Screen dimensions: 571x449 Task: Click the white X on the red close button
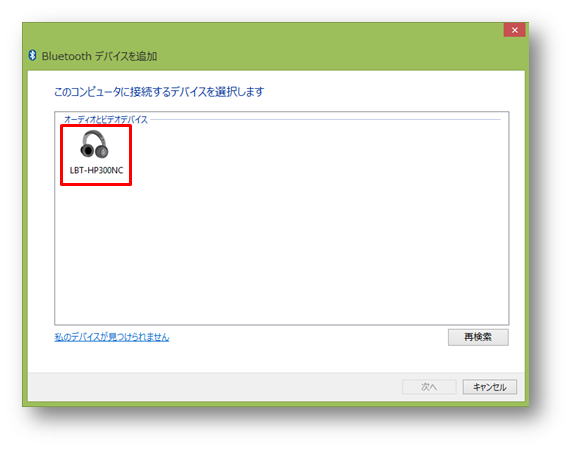pyautogui.click(x=515, y=30)
